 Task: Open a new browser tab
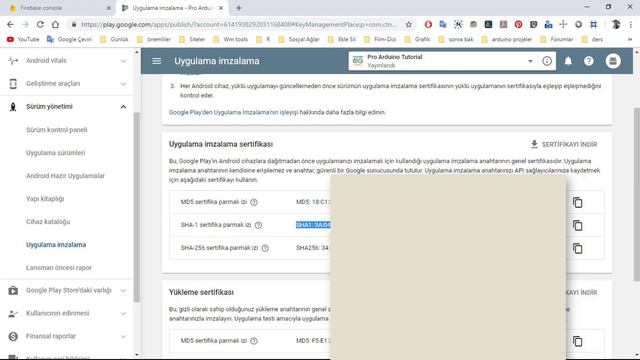tap(239, 8)
